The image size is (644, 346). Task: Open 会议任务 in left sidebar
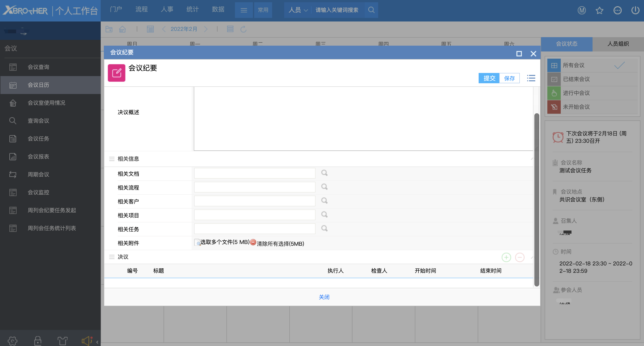(x=38, y=139)
